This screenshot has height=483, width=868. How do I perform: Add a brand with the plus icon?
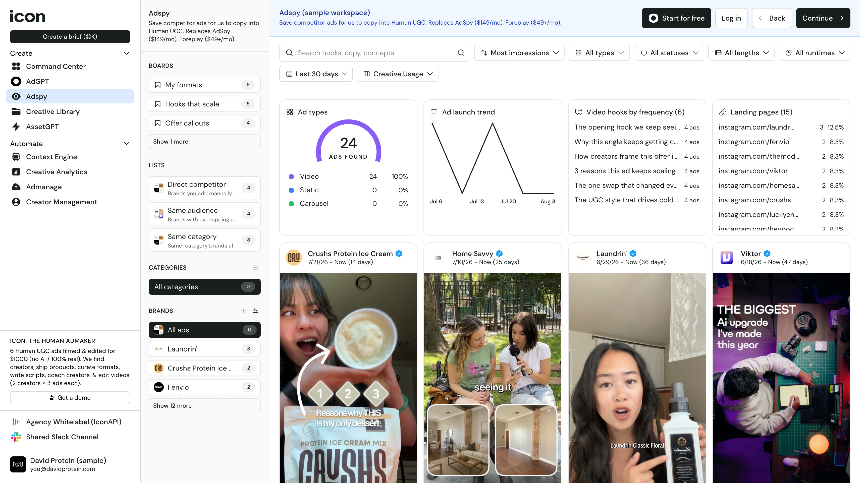244,311
